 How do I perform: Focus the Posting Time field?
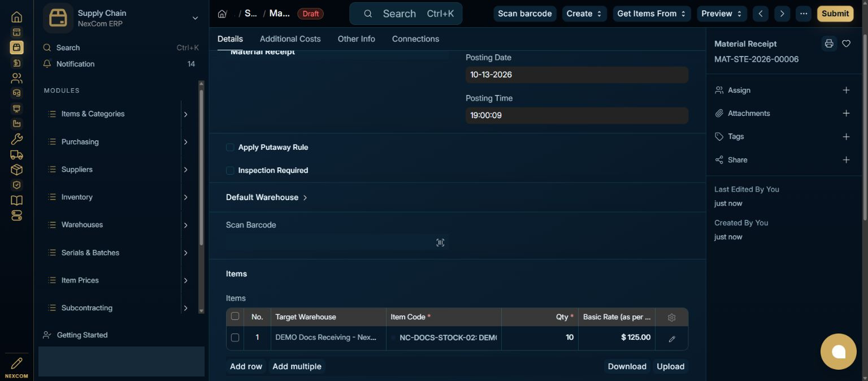pyautogui.click(x=577, y=115)
